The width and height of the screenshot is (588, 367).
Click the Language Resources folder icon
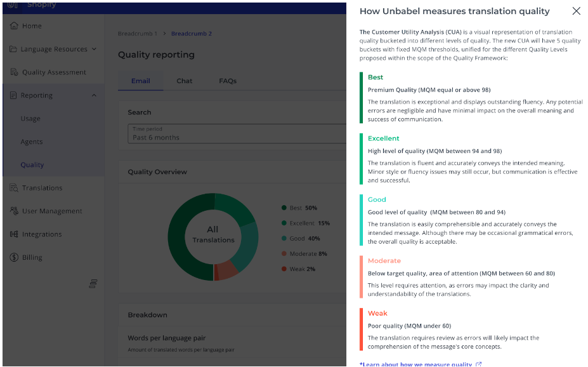click(13, 49)
